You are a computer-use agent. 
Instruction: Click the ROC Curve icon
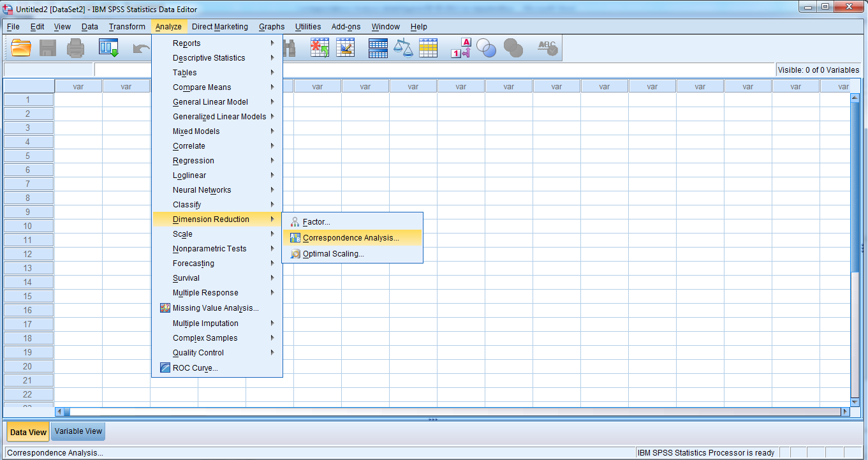(x=165, y=368)
